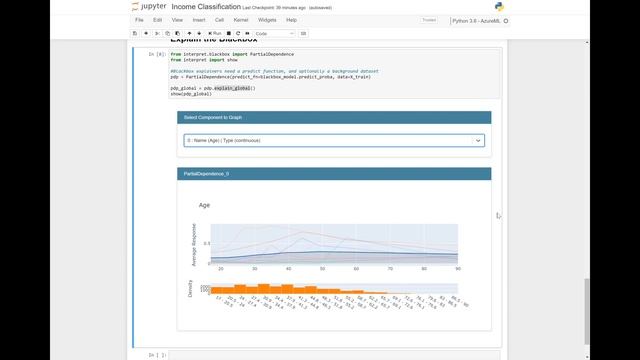Restart kernel and rerun all cells
This screenshot has height=360, width=640.
247,33
